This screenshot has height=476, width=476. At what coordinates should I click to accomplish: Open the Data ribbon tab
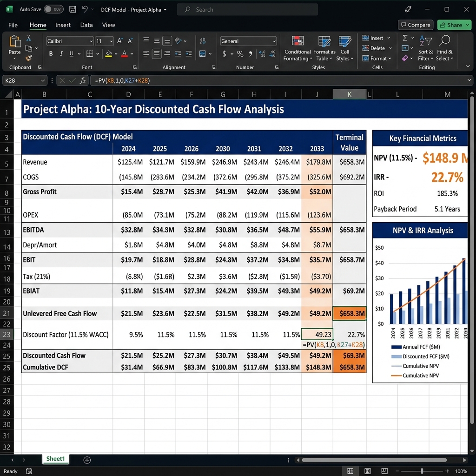86,25
